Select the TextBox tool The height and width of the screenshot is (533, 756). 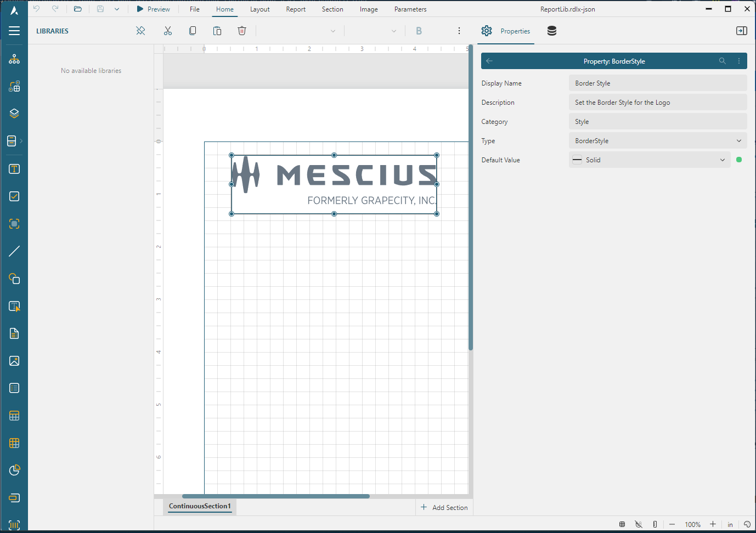click(14, 169)
